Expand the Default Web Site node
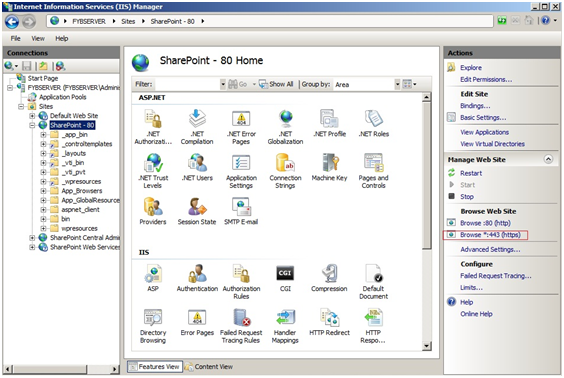The image size is (564, 378). [x=32, y=116]
